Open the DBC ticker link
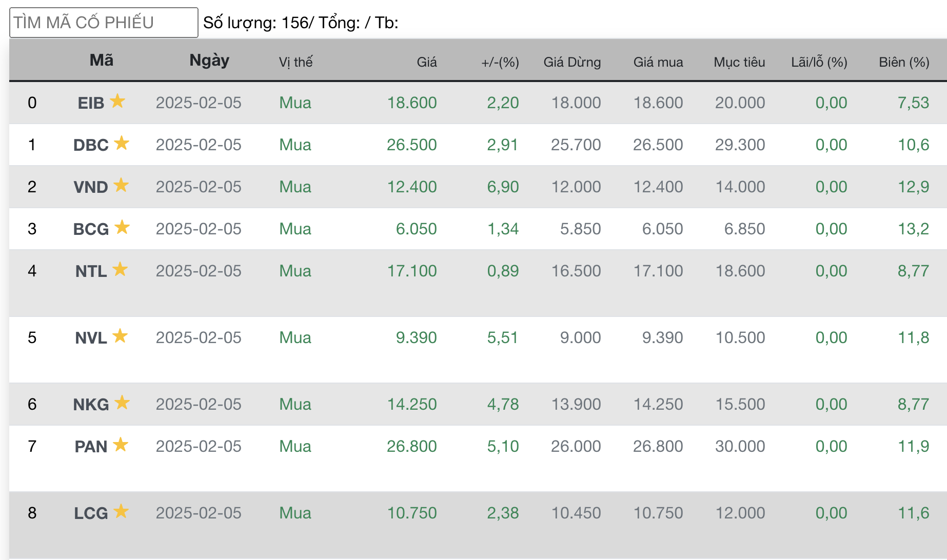 click(91, 145)
